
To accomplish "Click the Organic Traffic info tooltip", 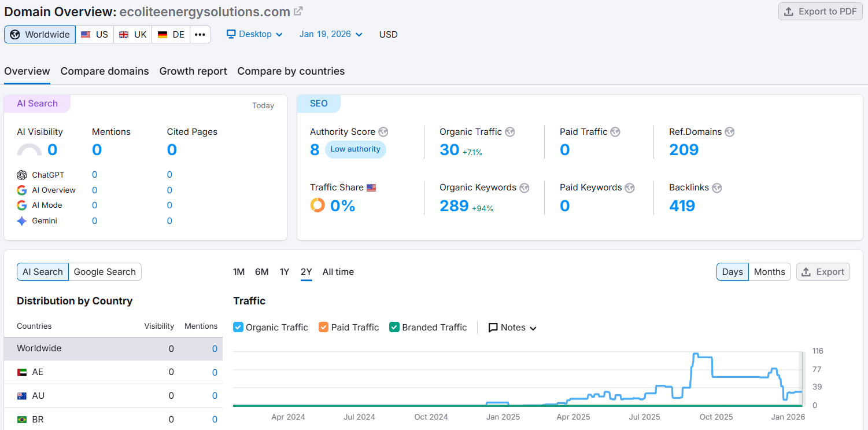I will 509,131.
